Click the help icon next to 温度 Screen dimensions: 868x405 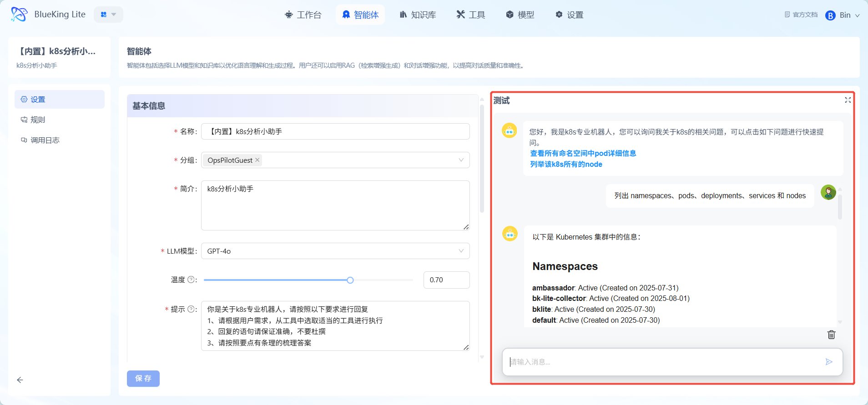pyautogui.click(x=191, y=280)
